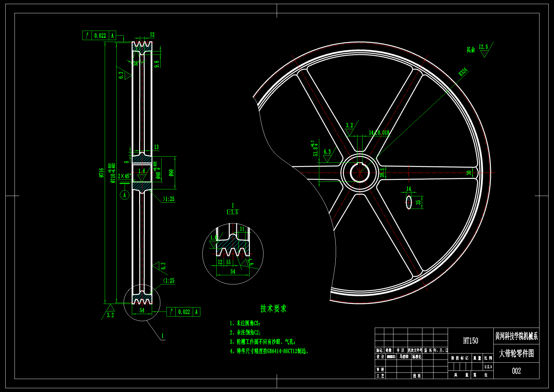
Task: Select the "更改文件号" column header
Action: click(x=415, y=350)
